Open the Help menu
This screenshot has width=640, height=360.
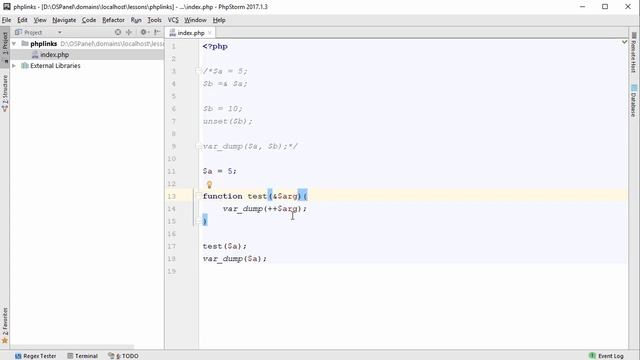pos(219,20)
